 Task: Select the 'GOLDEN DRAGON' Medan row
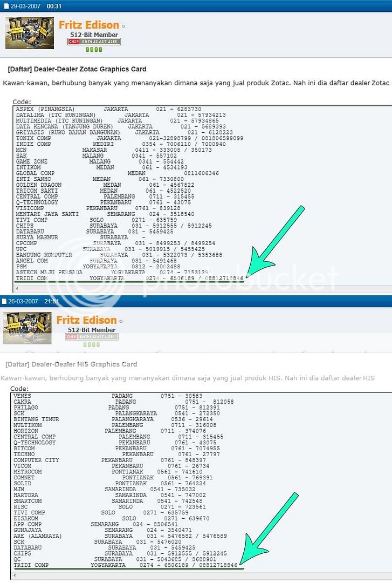pyautogui.click(x=105, y=185)
